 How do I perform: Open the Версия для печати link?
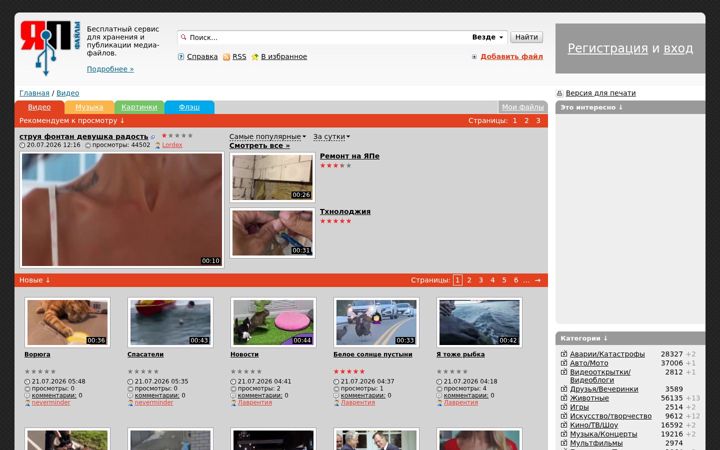(601, 93)
